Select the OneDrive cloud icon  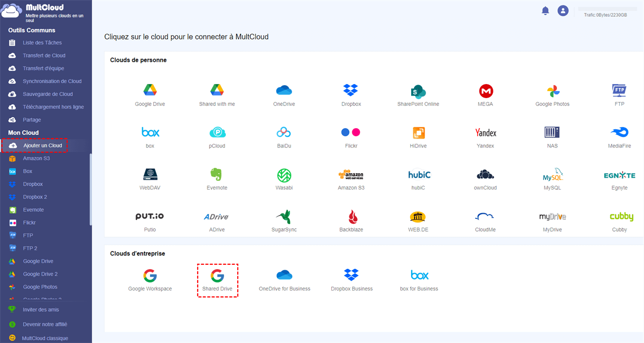pos(284,90)
